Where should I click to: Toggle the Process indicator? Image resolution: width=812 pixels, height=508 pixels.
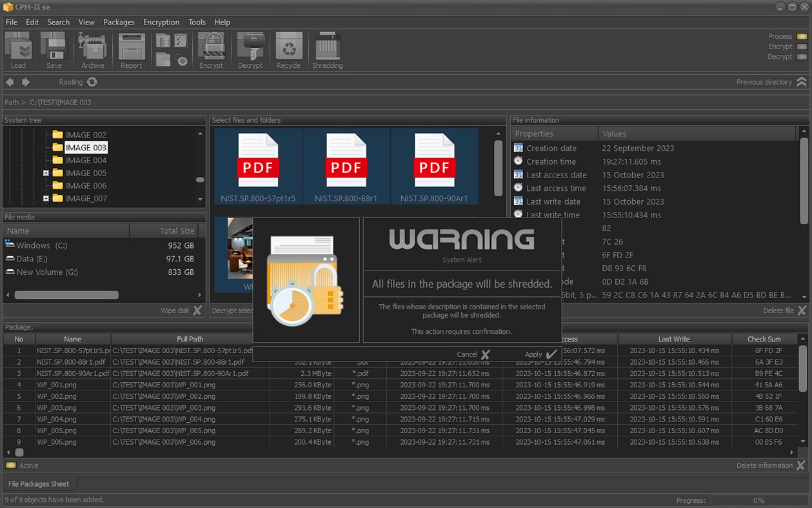point(802,37)
